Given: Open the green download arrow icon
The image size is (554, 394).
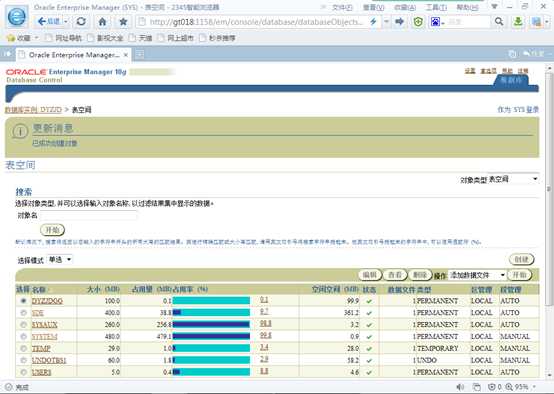Looking at the screenshot, I should tap(518, 22).
